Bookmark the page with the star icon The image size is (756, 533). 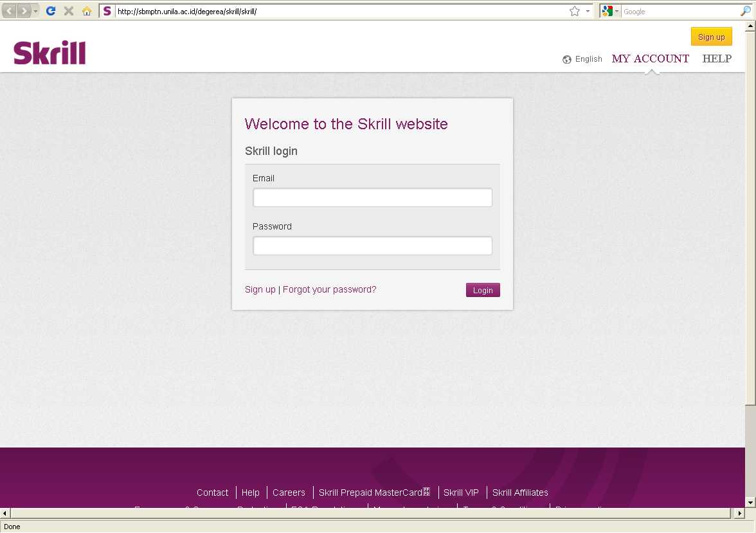click(574, 11)
